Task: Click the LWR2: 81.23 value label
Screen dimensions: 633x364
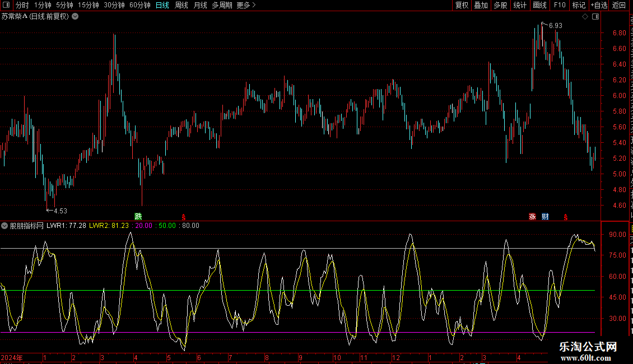Action: click(109, 226)
